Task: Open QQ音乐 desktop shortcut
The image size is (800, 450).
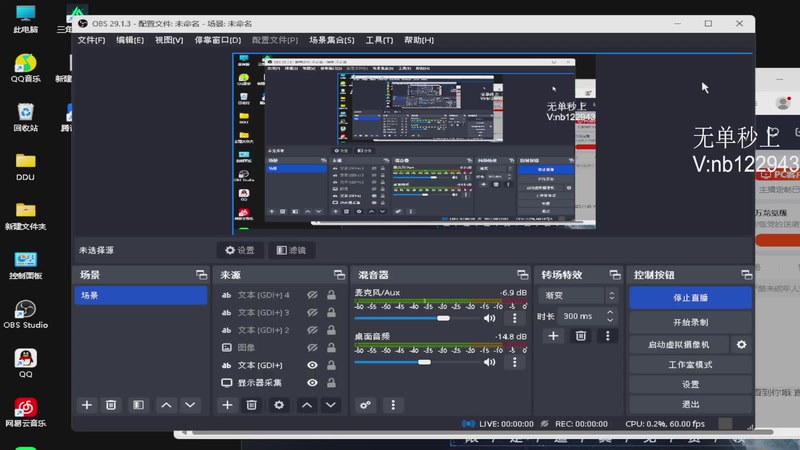Action: click(25, 68)
